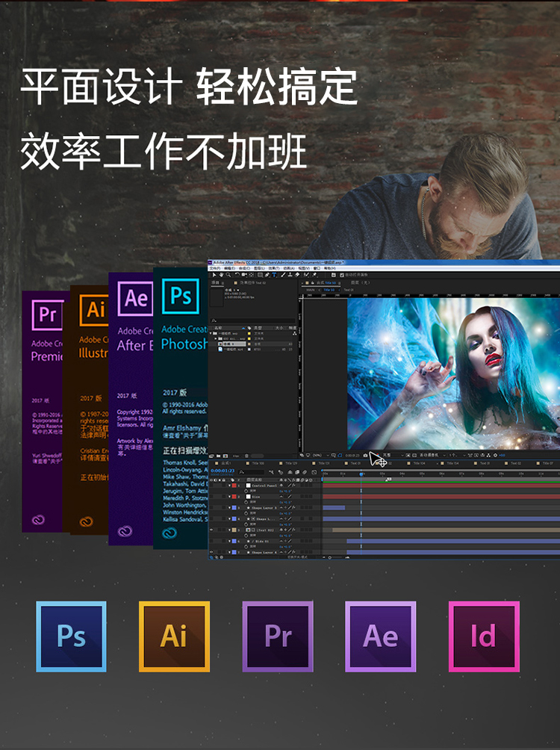
Task: Switch to 效果控件 Text 02 tab
Action: click(x=252, y=282)
